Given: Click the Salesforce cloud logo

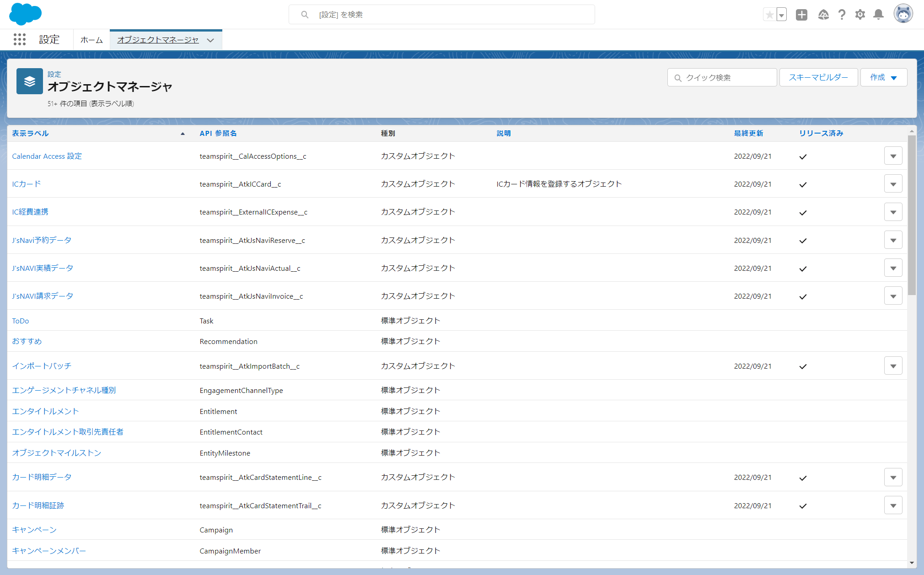Looking at the screenshot, I should (25, 14).
